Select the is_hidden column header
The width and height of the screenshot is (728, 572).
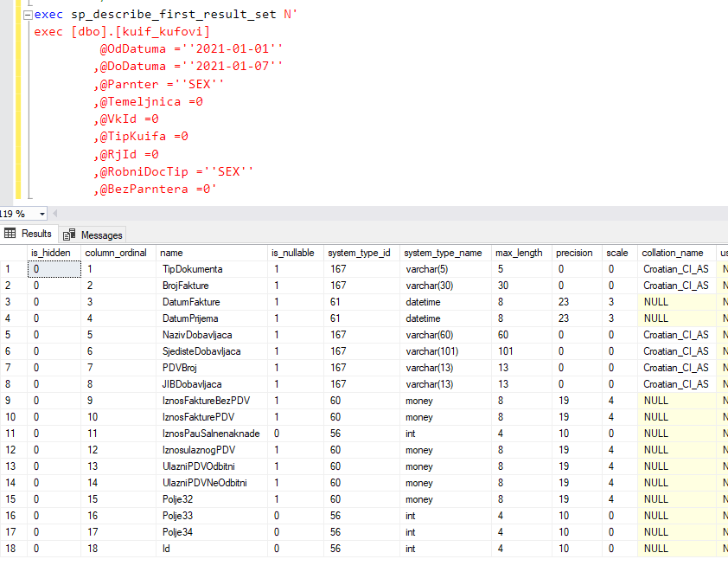tap(54, 253)
